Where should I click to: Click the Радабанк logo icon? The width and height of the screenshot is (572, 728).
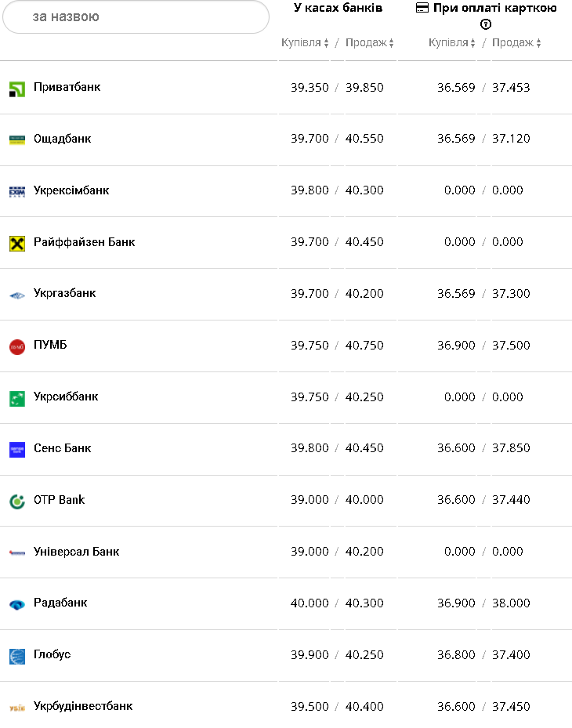[x=17, y=604]
